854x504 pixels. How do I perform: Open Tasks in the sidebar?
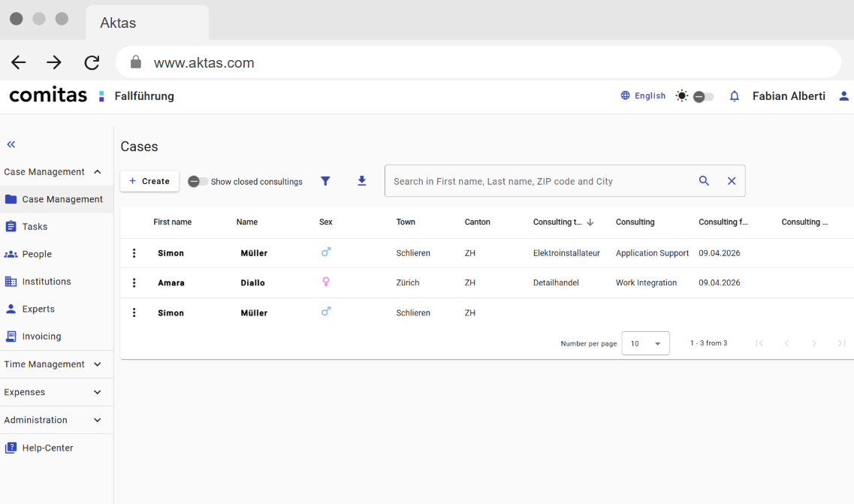tap(35, 227)
